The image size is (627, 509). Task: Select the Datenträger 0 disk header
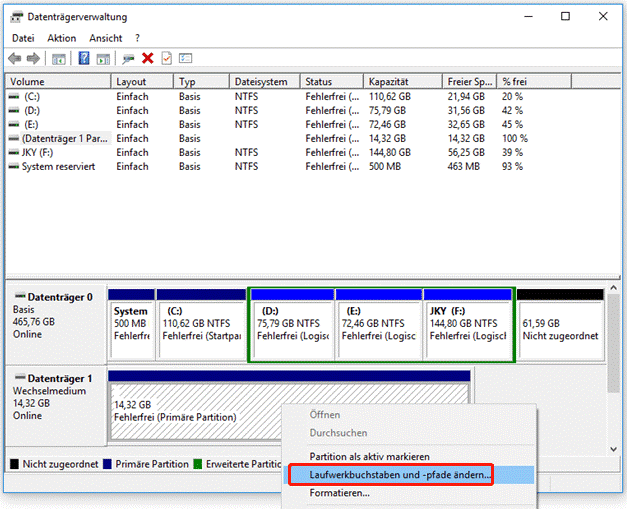coord(56,324)
